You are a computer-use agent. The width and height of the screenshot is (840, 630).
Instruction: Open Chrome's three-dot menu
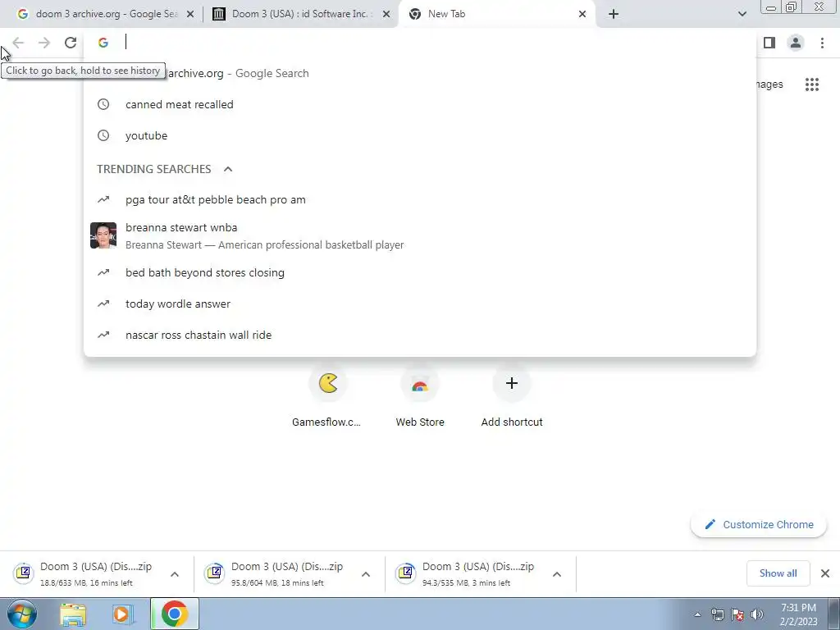click(x=822, y=43)
